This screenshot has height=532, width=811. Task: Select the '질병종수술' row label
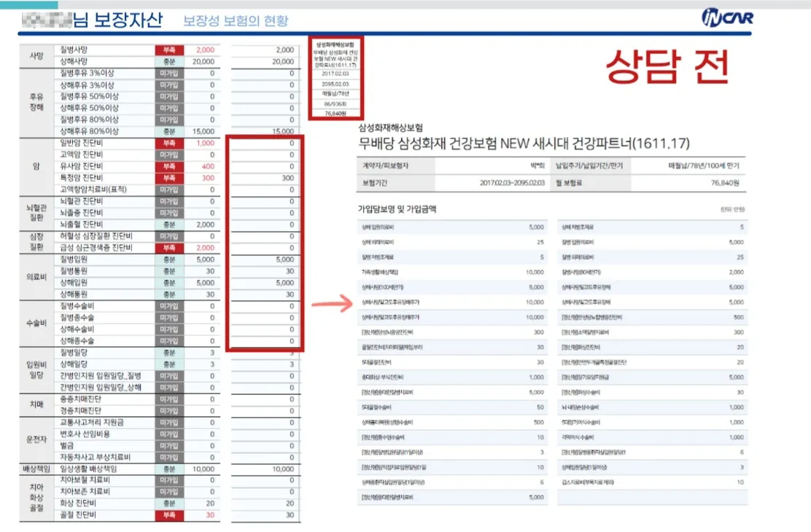77,318
